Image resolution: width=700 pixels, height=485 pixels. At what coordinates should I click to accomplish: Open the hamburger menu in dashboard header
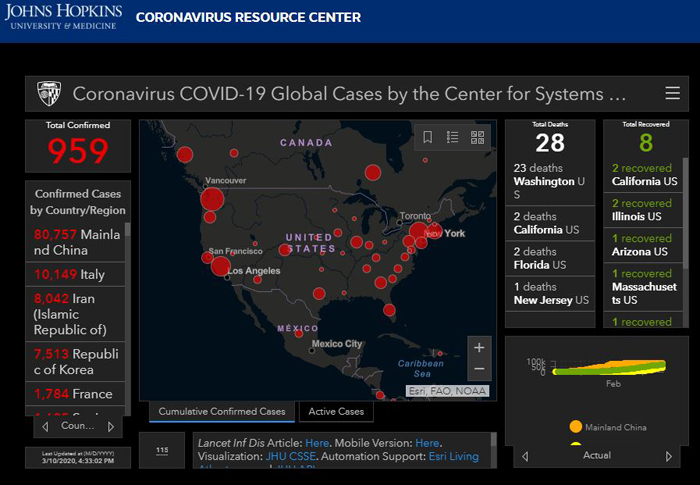672,93
